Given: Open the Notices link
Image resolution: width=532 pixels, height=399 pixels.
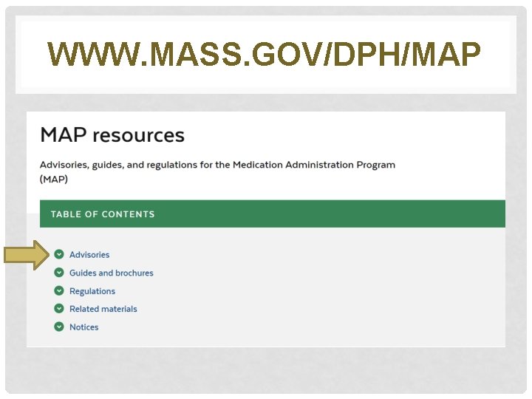Looking at the screenshot, I should (84, 327).
